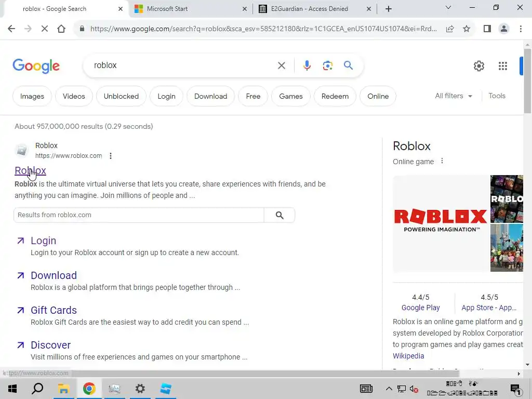Clear the Google search box text
This screenshot has width=532, height=399.
[281, 65]
